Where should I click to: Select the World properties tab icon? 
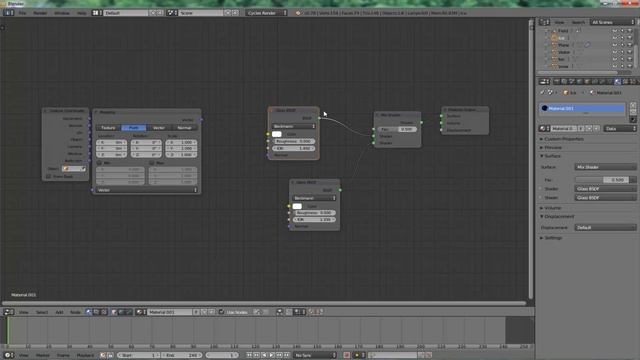click(x=579, y=82)
